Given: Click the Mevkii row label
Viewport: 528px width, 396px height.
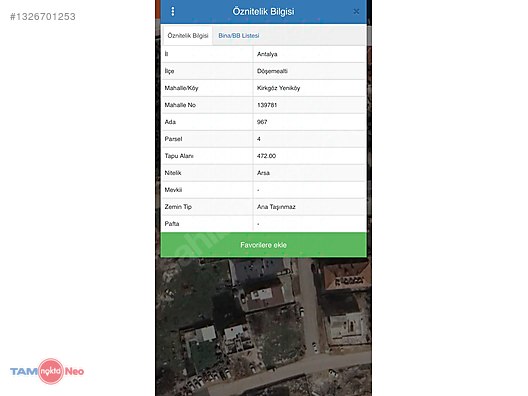Looking at the screenshot, I should point(173,190).
